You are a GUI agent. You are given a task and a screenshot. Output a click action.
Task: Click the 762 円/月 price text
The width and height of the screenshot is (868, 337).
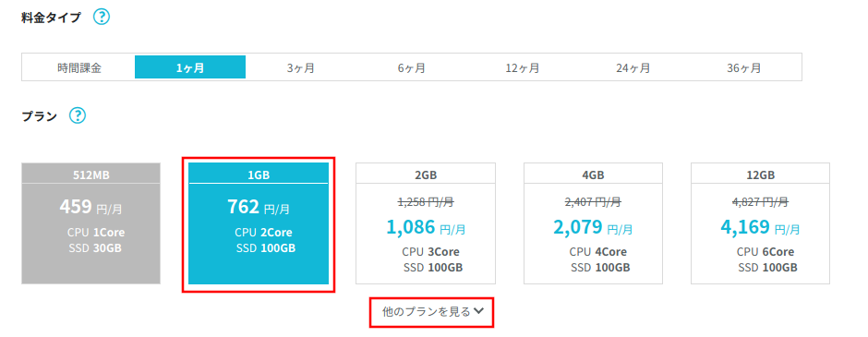click(x=259, y=207)
